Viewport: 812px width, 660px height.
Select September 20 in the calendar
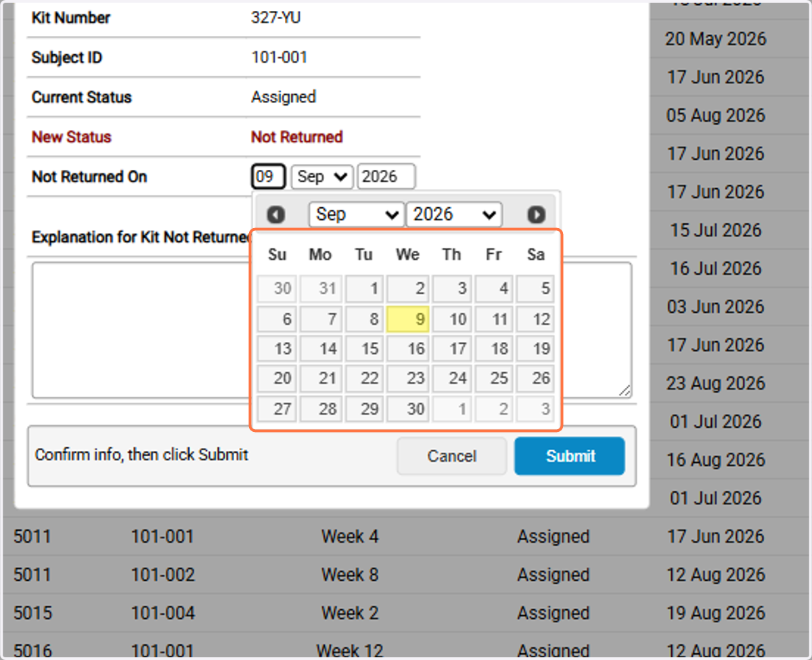click(x=277, y=378)
